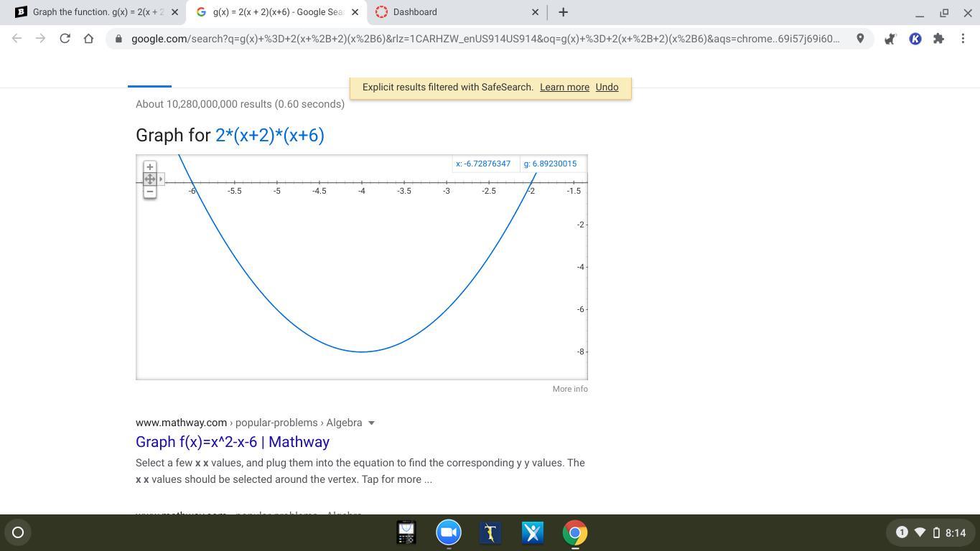Go forward to the next page

(x=41, y=39)
